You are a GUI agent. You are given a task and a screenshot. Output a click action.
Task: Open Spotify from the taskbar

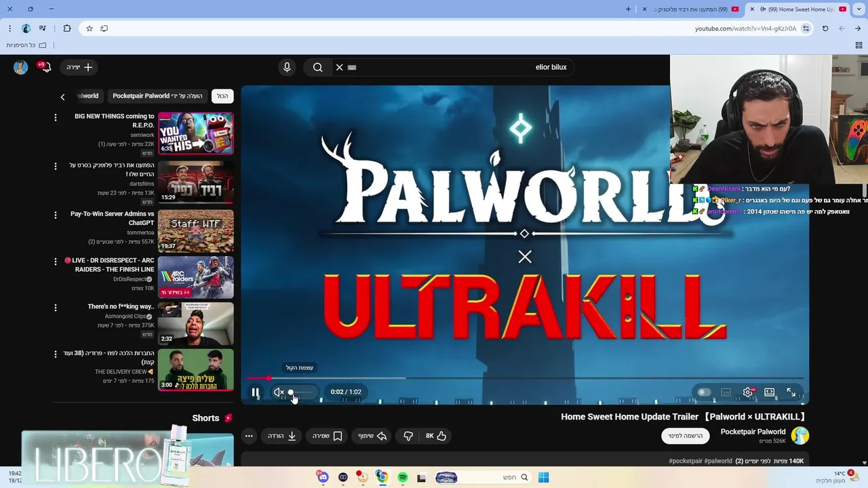click(x=402, y=477)
